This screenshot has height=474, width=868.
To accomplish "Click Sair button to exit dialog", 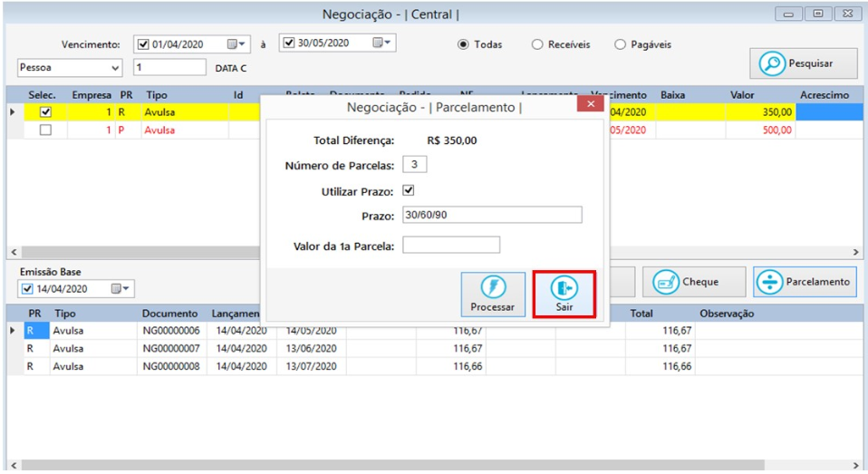I will pos(564,294).
